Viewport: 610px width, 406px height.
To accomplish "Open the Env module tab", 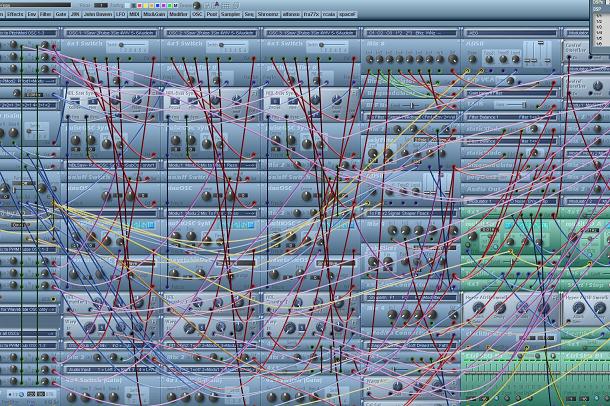I will click(32, 14).
